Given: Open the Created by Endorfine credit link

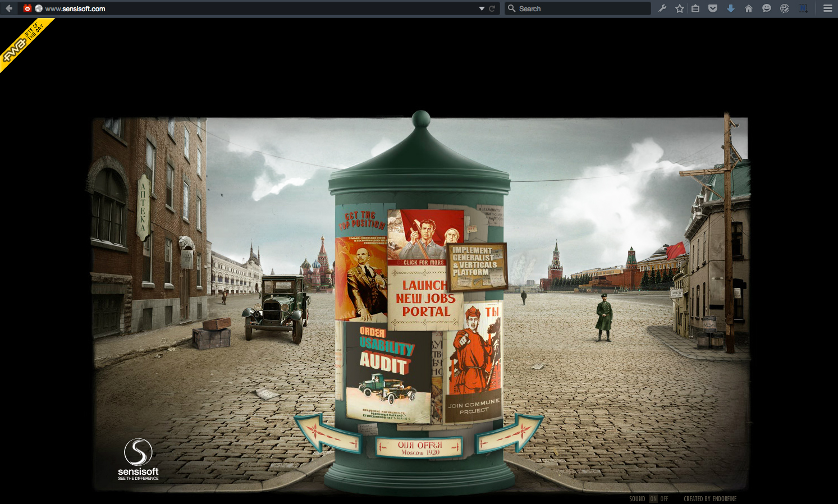Looking at the screenshot, I should pyautogui.click(x=710, y=498).
